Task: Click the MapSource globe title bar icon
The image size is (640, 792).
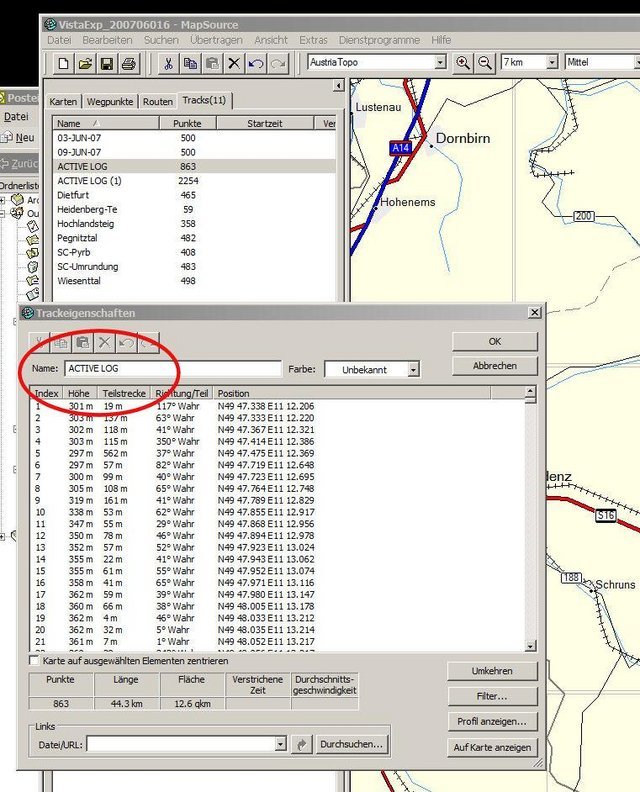Action: [50, 24]
